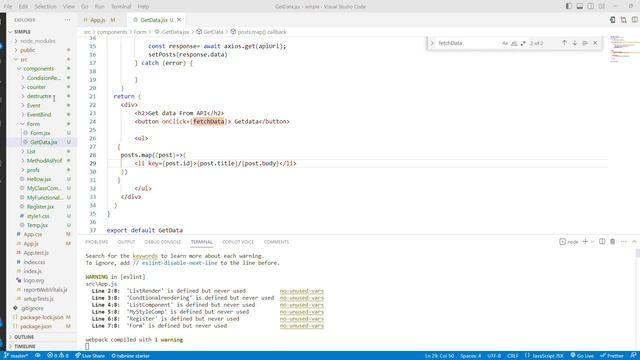Image resolution: width=640 pixels, height=360 pixels.
Task: Open the COMMENTS panel tab
Action: click(x=276, y=242)
